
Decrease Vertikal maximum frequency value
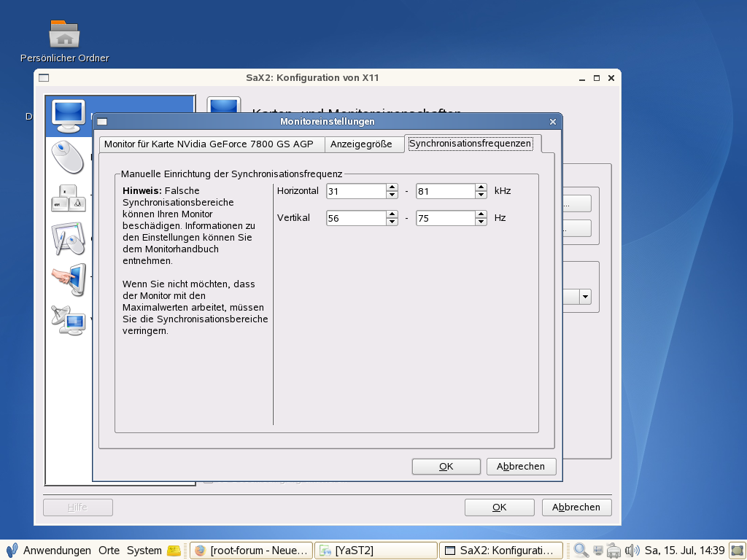pyautogui.click(x=481, y=222)
